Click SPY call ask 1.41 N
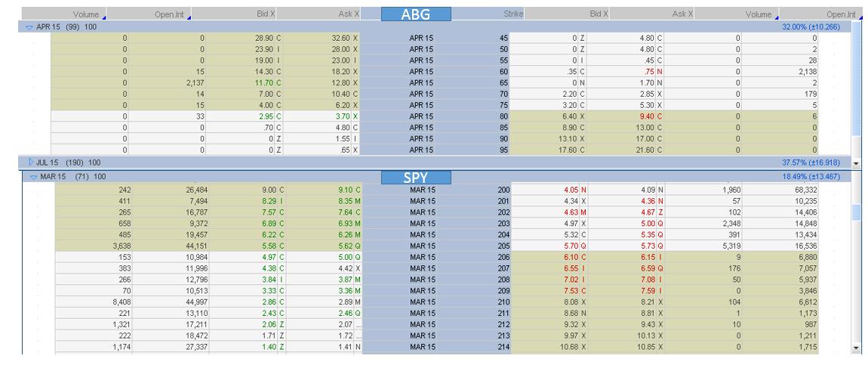 [350, 347]
